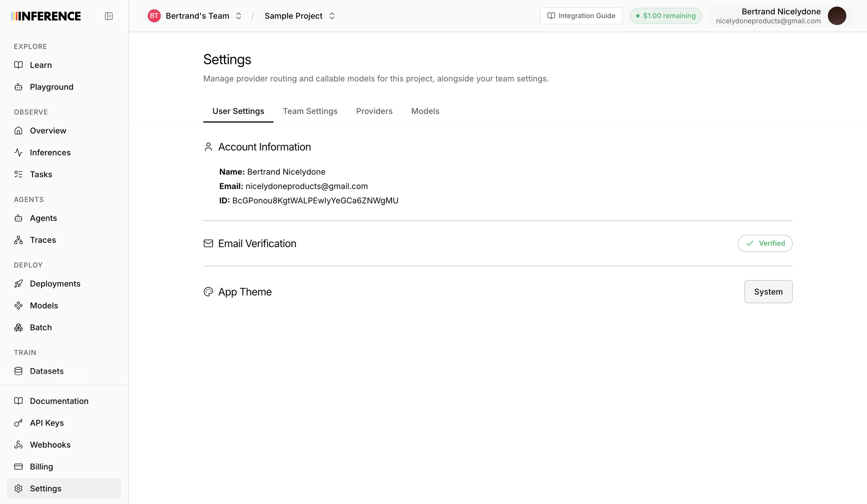867x504 pixels.
Task: Select Settings in the sidebar
Action: click(x=64, y=488)
